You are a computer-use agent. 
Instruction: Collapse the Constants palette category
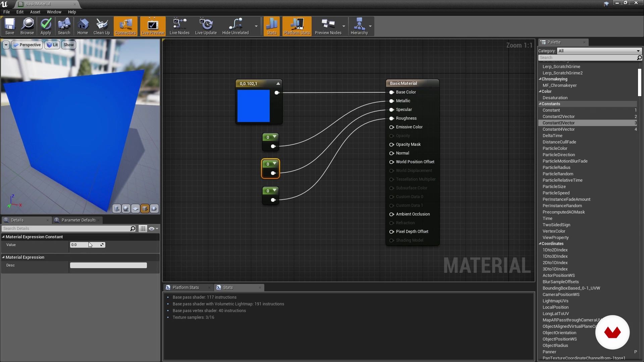tap(540, 104)
